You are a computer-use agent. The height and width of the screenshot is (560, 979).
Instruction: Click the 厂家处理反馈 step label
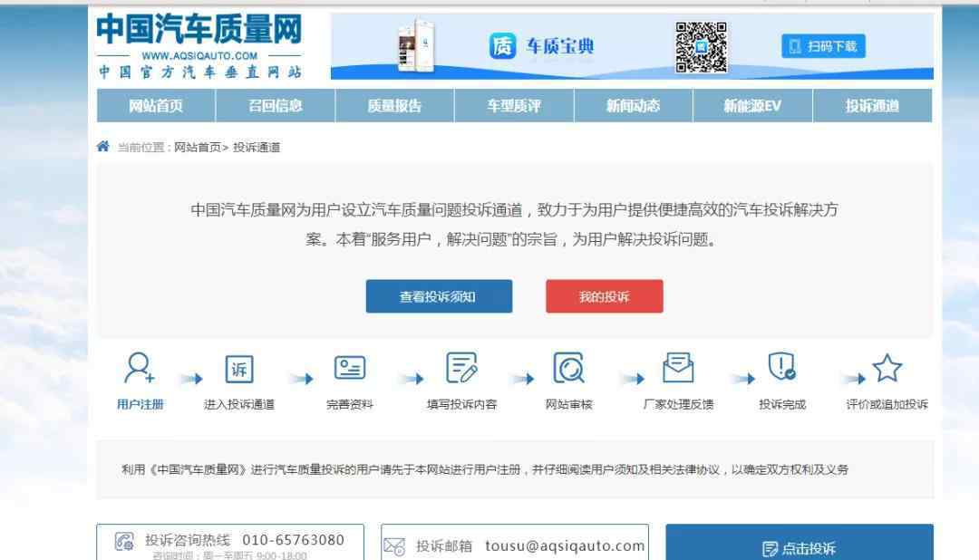678,404
